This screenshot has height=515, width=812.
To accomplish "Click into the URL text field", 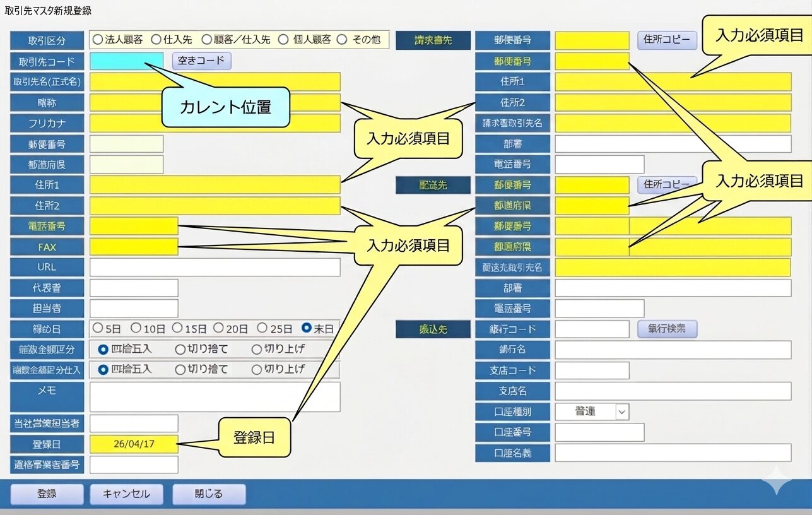I will 215,267.
